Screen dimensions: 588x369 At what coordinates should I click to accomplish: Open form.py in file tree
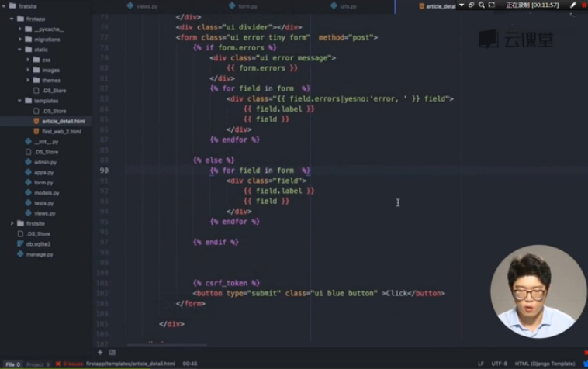point(43,182)
